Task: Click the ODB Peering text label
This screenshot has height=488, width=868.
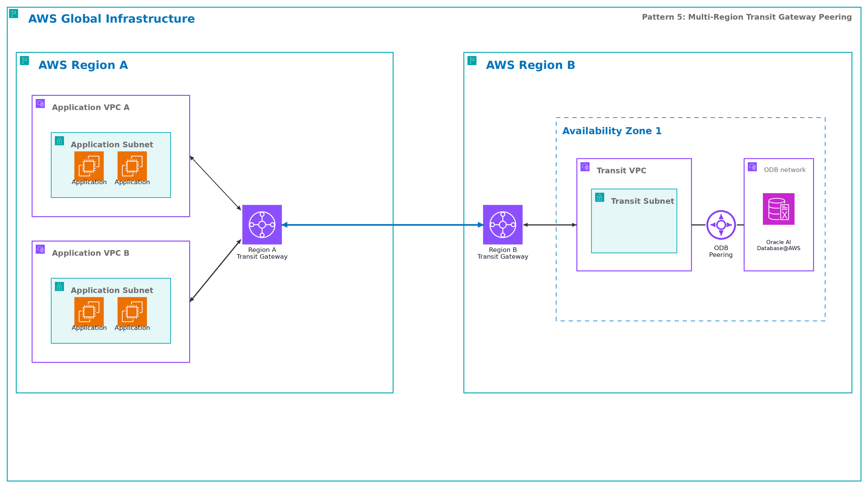Action: point(721,251)
